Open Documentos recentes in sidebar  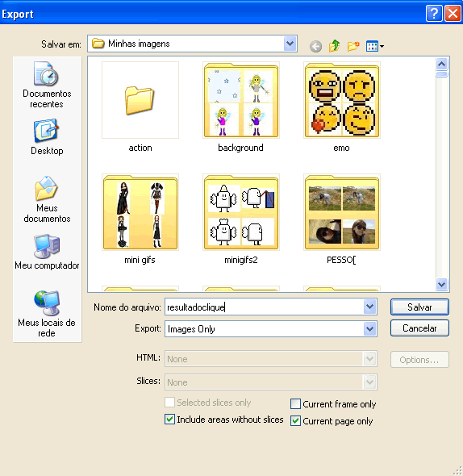pos(47,85)
